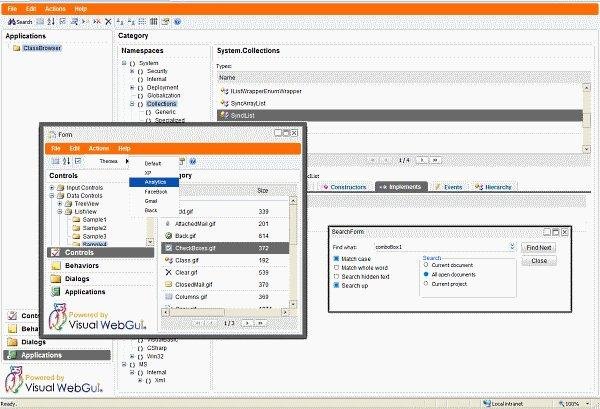The image size is (600, 409).
Task: Click the checkbox icon in Form window toolbar
Action: [78, 161]
